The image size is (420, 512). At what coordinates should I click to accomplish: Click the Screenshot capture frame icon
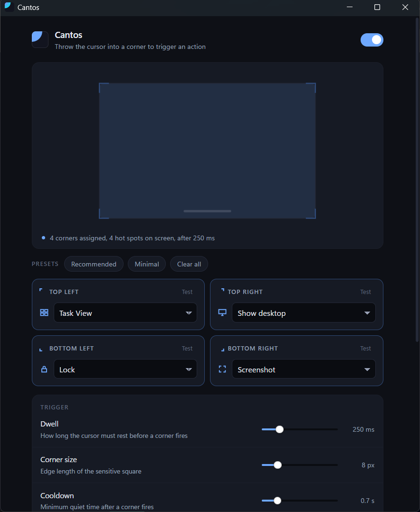(222, 370)
